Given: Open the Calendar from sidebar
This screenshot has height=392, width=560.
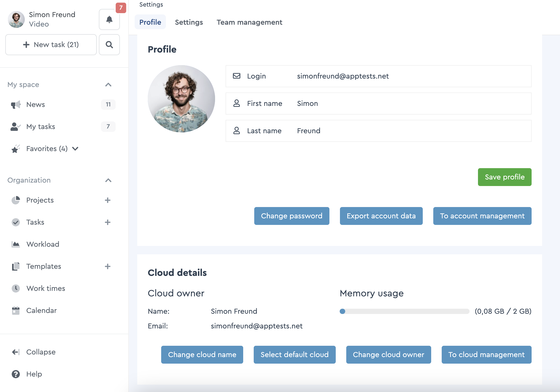Looking at the screenshot, I should tap(41, 311).
